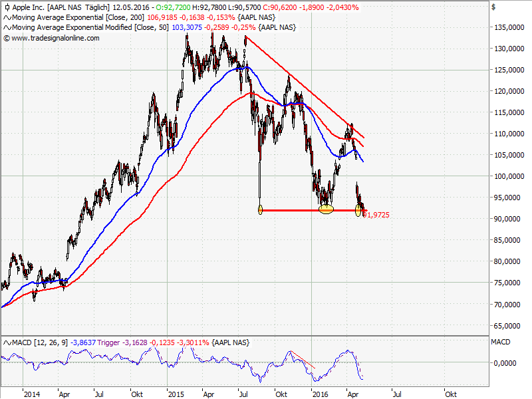This screenshot has height=399, width=532.
Task: Click the candlestick icon before Apple Inc.
Action: click(7, 7)
